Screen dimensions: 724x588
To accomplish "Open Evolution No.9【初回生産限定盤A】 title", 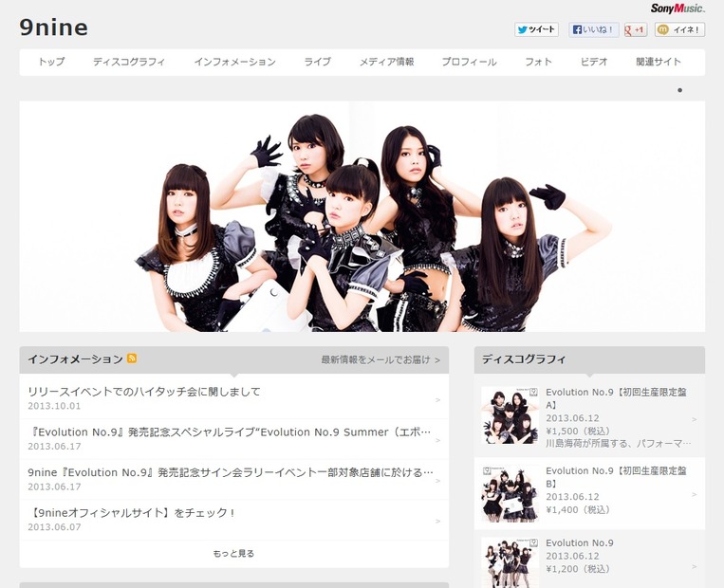I will coord(617,398).
